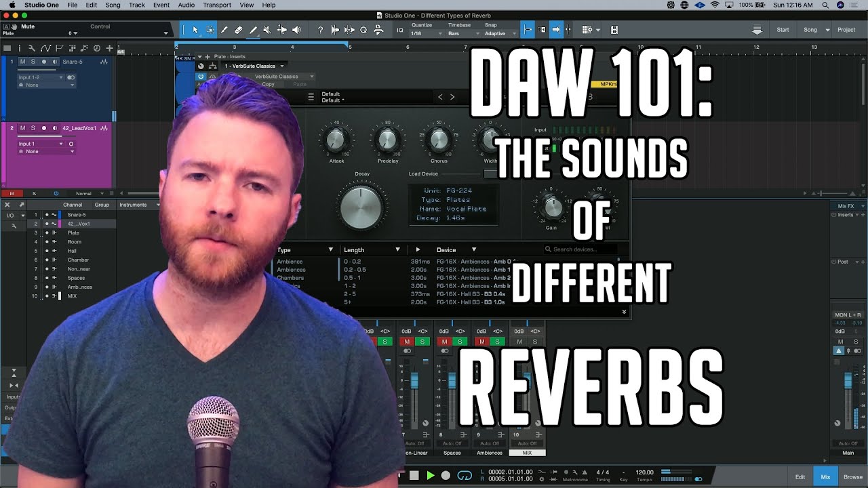This screenshot has height=488, width=868.
Task: Select the Range tool
Action: point(210,30)
